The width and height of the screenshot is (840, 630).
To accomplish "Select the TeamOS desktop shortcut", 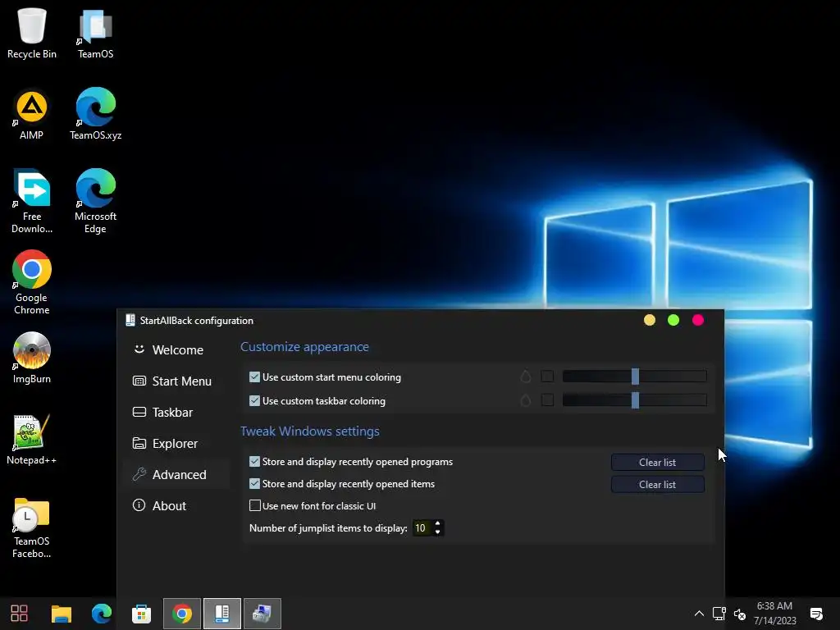I will point(95,33).
